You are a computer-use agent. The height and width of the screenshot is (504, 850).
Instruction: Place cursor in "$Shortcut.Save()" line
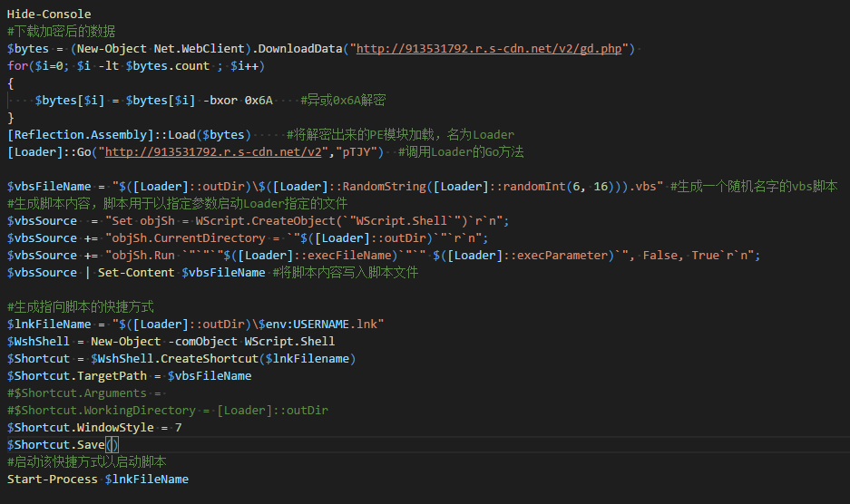coord(63,445)
